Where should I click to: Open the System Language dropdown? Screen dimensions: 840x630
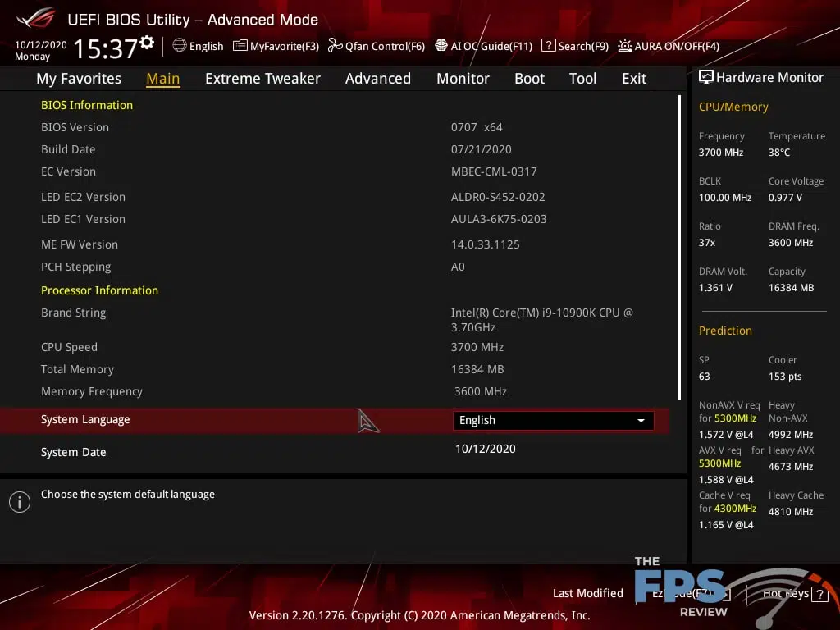click(x=553, y=421)
